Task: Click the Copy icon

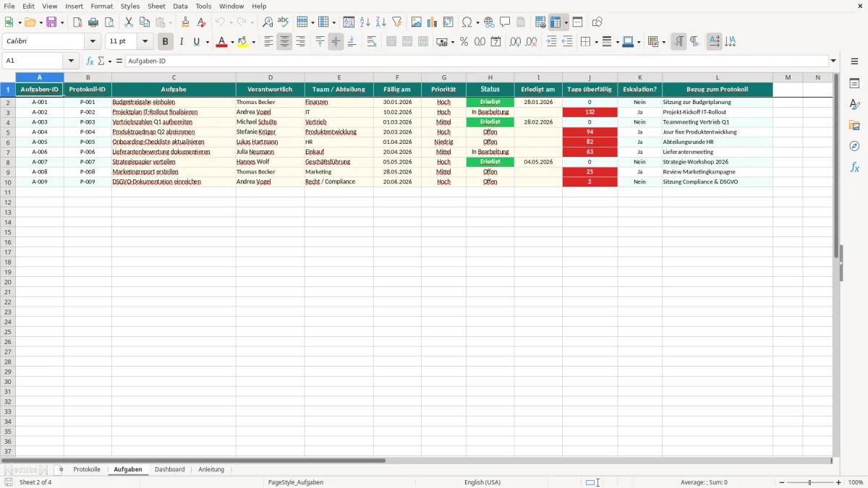Action: (x=145, y=22)
